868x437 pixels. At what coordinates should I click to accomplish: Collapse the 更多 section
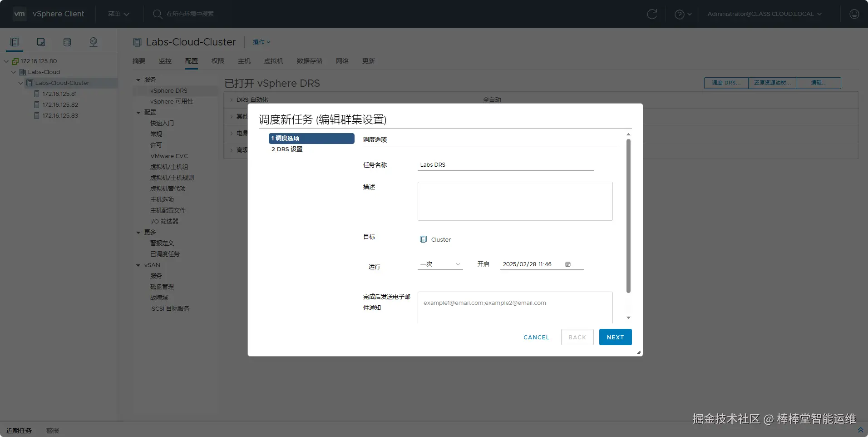pyautogui.click(x=138, y=233)
